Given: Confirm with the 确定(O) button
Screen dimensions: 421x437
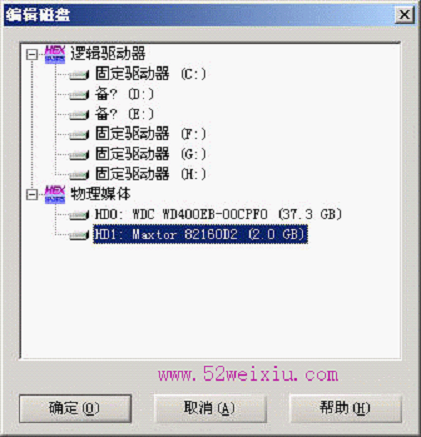Looking at the screenshot, I should [75, 408].
